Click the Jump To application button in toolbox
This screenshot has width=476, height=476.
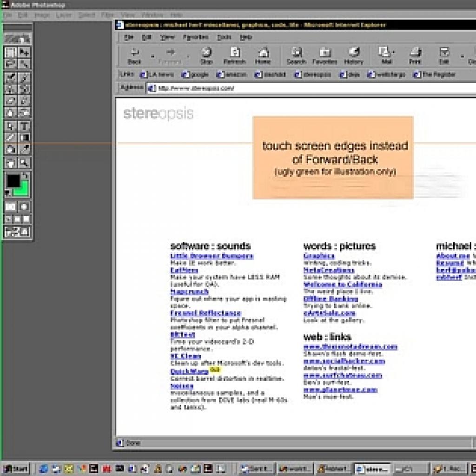point(17,232)
